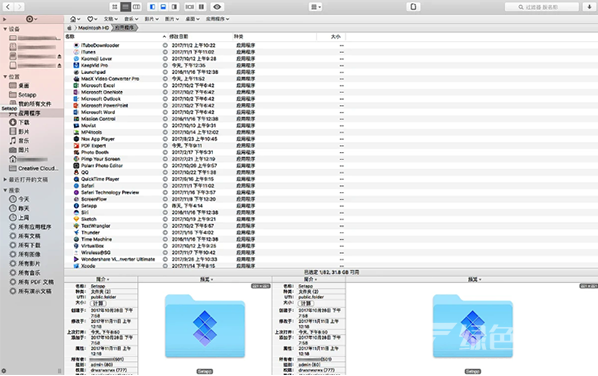
Task: Open the Home favorites dropdown
Action: click(x=75, y=19)
